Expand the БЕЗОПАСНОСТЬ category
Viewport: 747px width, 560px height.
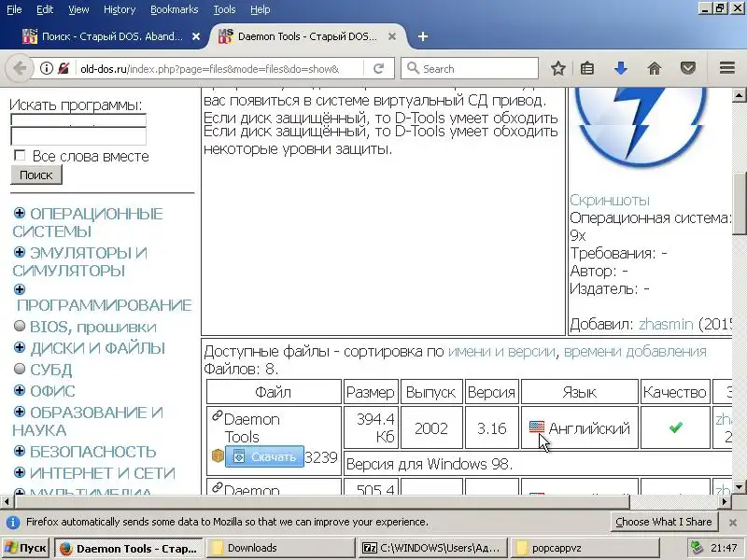(x=20, y=451)
